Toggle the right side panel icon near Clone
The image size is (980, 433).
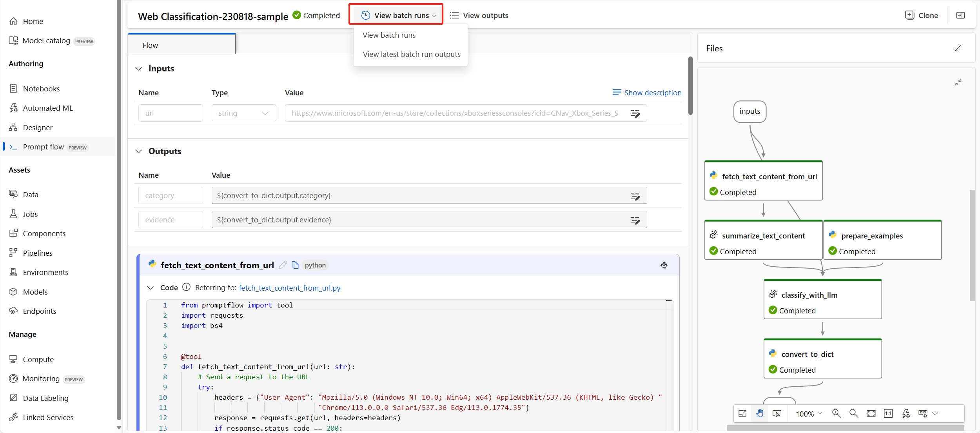tap(960, 15)
